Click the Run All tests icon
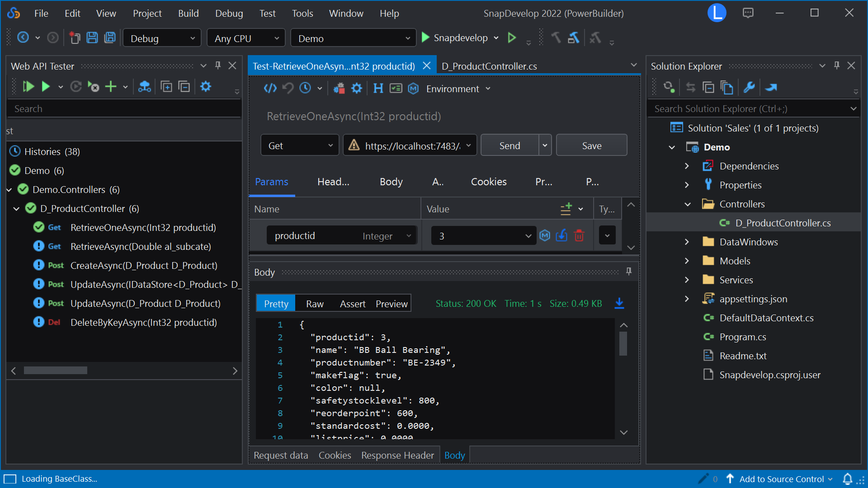The height and width of the screenshot is (488, 868). [28, 87]
